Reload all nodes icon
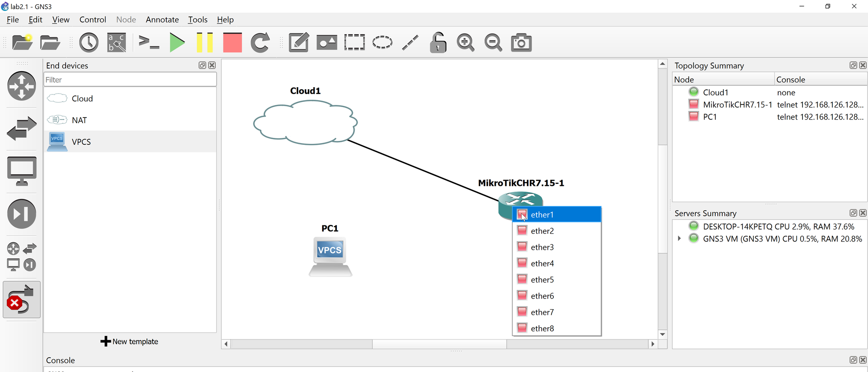 (x=260, y=42)
